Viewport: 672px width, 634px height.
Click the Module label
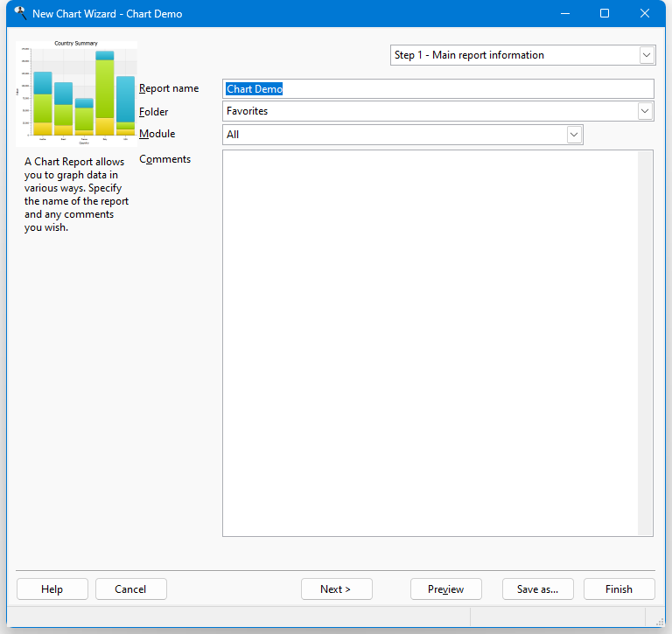[x=157, y=134]
